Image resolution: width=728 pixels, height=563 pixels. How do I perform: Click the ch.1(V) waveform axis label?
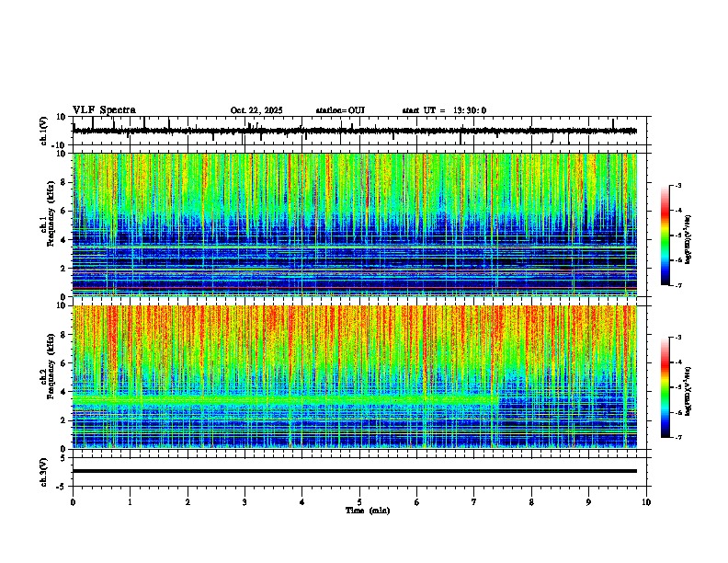[x=44, y=131]
